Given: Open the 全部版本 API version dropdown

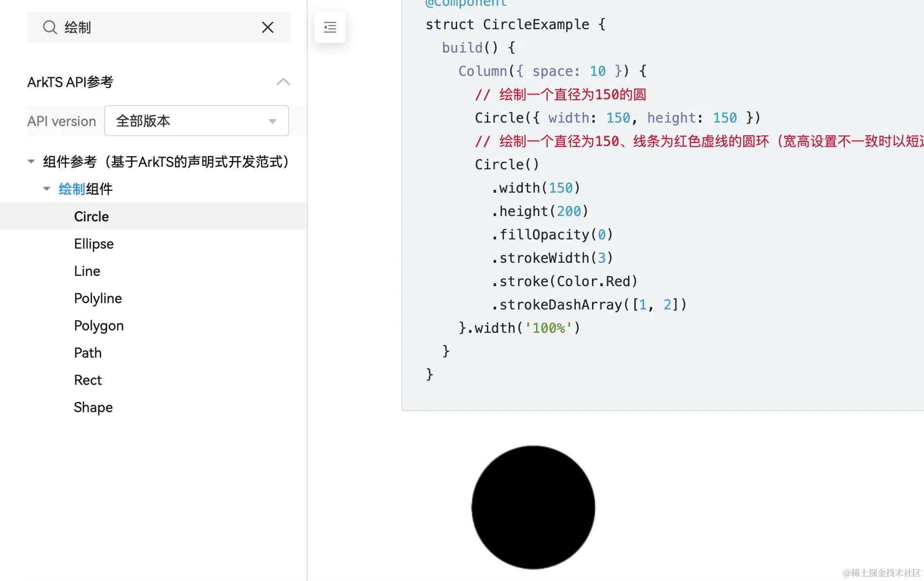Looking at the screenshot, I should click(197, 121).
